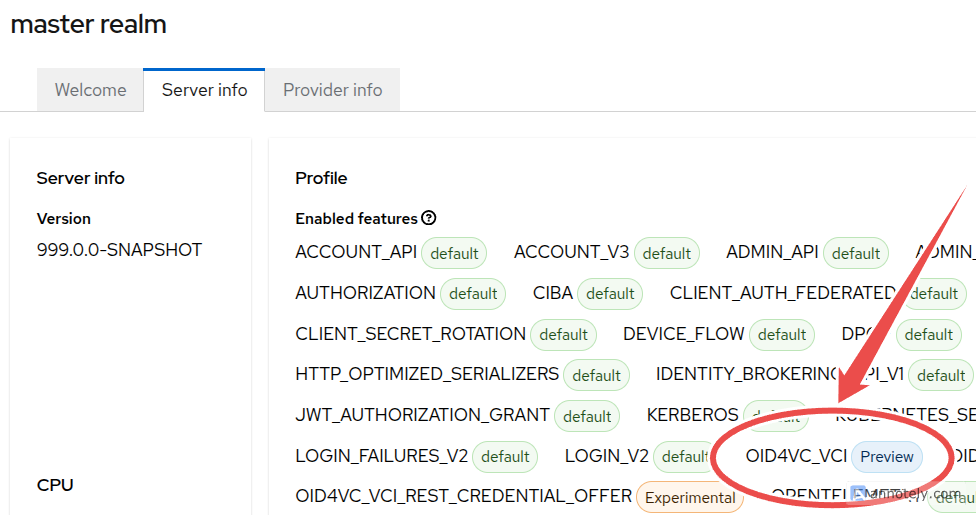Click the ACCOUNT_V3 feature name

click(571, 252)
